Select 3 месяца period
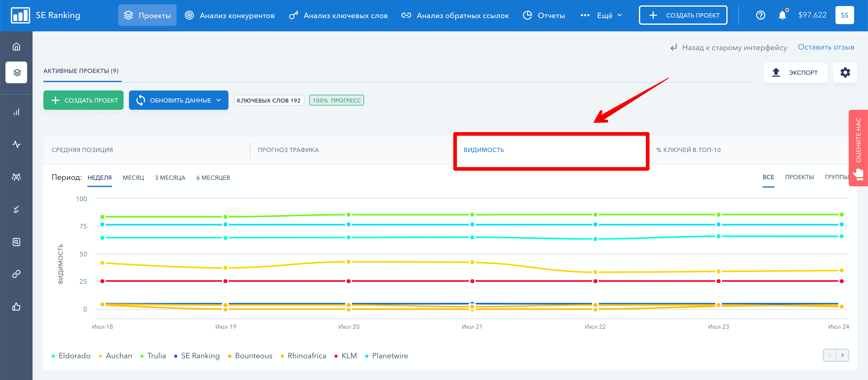 pyautogui.click(x=170, y=178)
